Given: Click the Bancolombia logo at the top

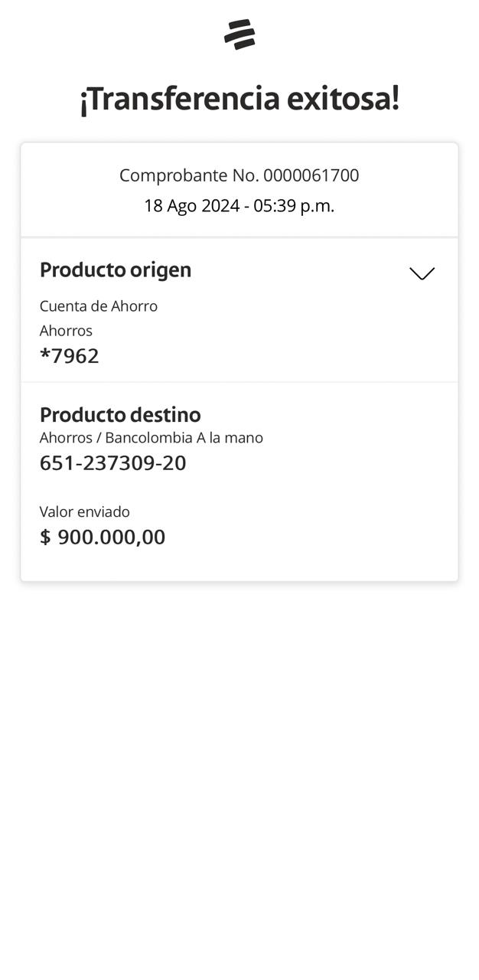Looking at the screenshot, I should [239, 34].
